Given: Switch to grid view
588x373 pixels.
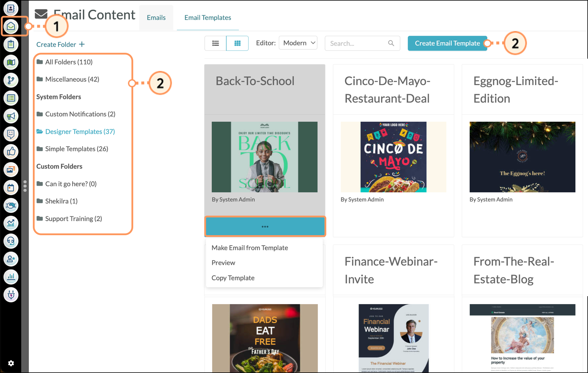Looking at the screenshot, I should click(x=237, y=43).
